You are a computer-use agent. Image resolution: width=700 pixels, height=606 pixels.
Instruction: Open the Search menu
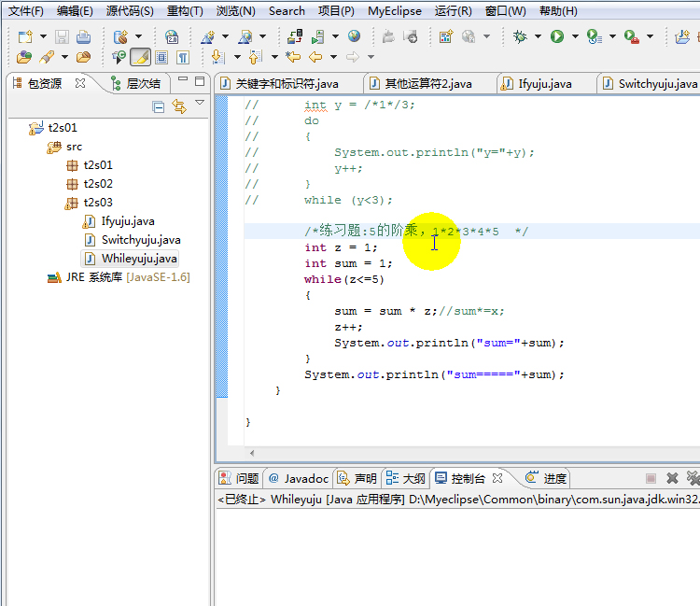click(287, 11)
